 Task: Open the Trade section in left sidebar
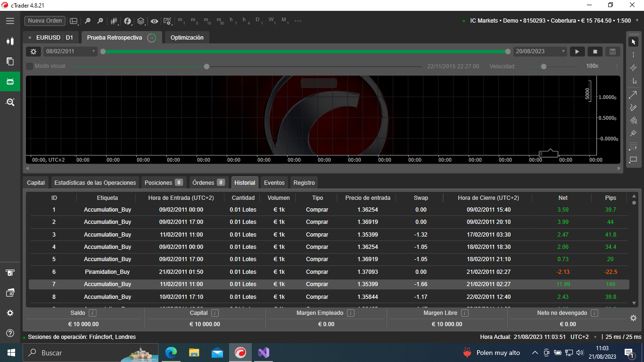coord(10,41)
